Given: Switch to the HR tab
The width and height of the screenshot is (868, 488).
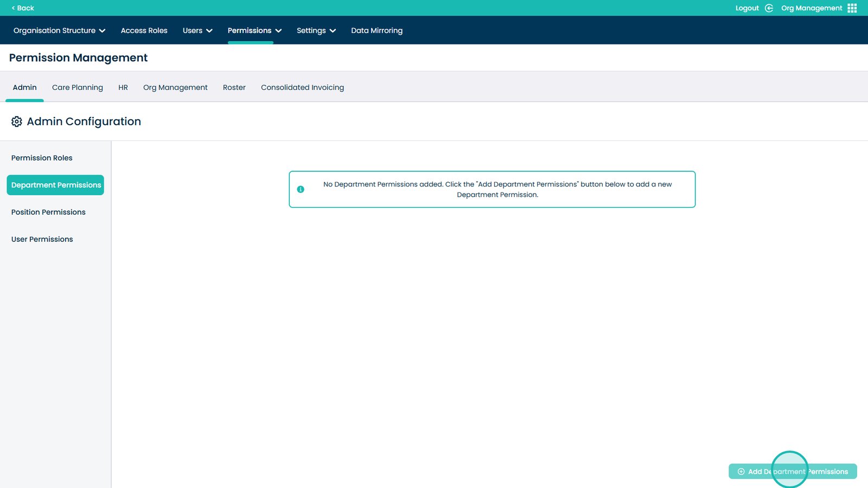Looking at the screenshot, I should click(123, 87).
